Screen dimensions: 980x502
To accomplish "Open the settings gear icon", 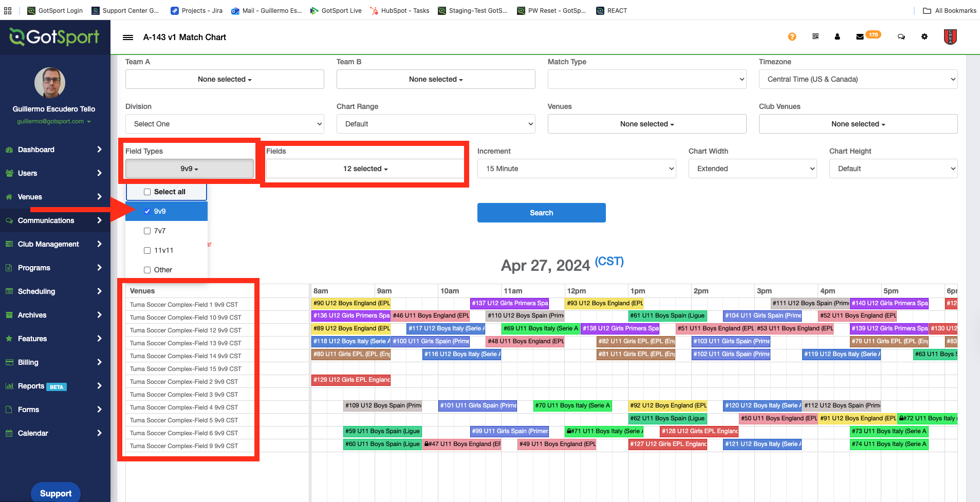I will coord(924,37).
